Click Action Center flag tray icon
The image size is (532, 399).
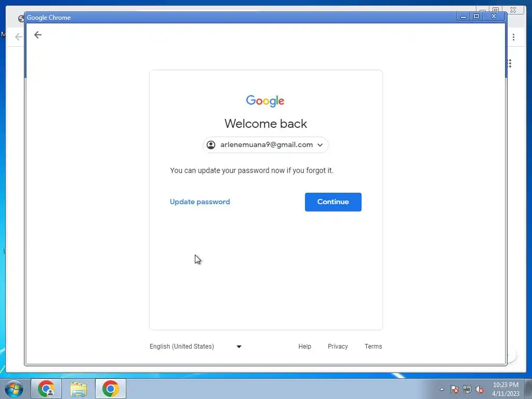tap(455, 389)
